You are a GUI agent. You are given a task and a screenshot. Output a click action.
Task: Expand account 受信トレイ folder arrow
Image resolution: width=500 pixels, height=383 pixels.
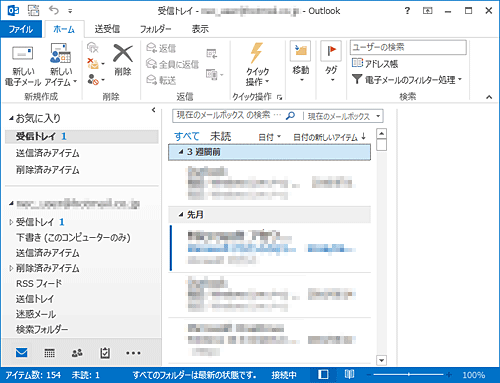(11, 222)
